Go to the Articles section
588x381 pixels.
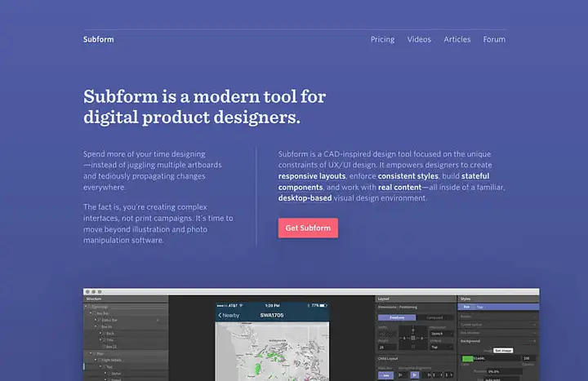point(457,39)
